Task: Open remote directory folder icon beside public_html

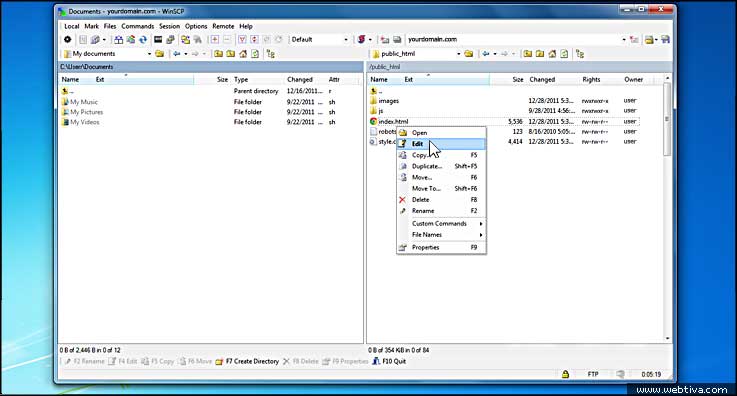Action: click(x=469, y=54)
